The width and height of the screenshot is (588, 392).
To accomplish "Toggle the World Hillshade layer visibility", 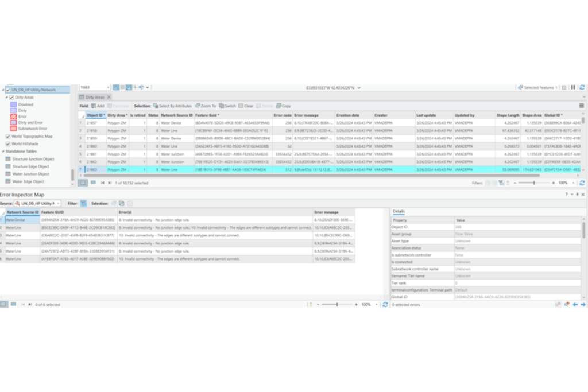I will coord(7,144).
